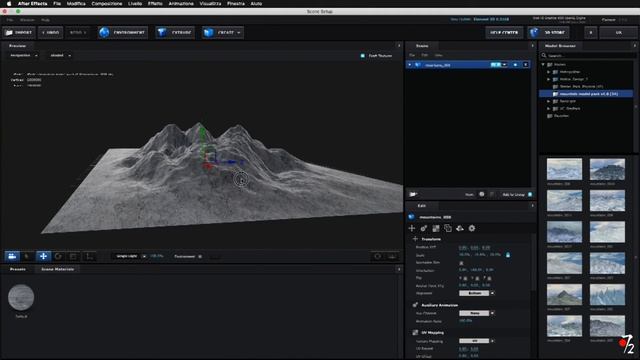Select the rotate transform tool icon
The image size is (640, 360).
[x=58, y=256]
